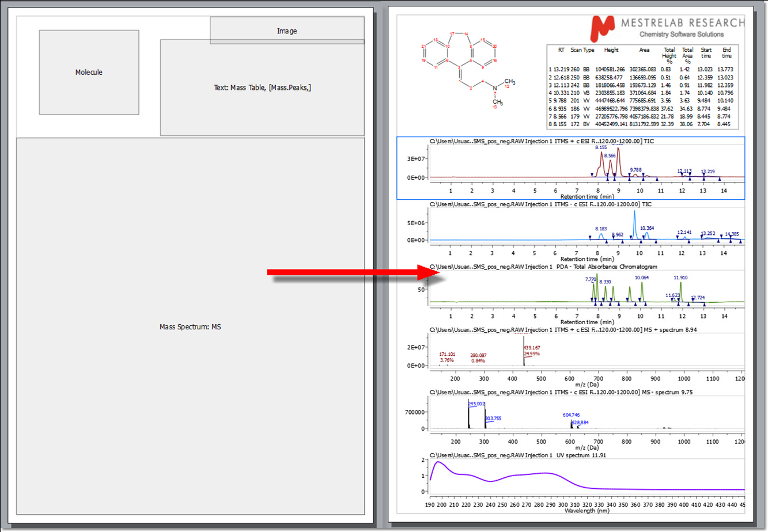The image size is (768, 532).
Task: Click peak label 12.724 in PDA chromatogram
Action: (x=698, y=298)
